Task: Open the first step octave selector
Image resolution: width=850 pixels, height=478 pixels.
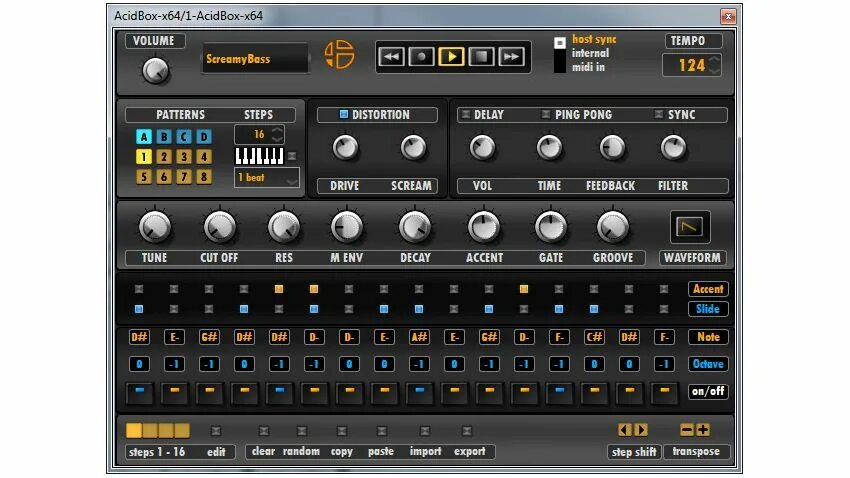Action: pyautogui.click(x=139, y=364)
